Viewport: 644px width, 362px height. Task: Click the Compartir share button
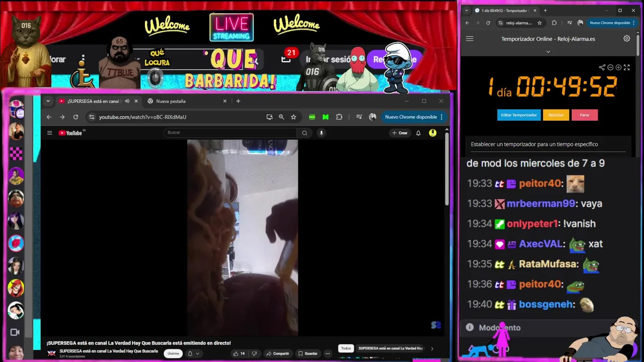278,353
